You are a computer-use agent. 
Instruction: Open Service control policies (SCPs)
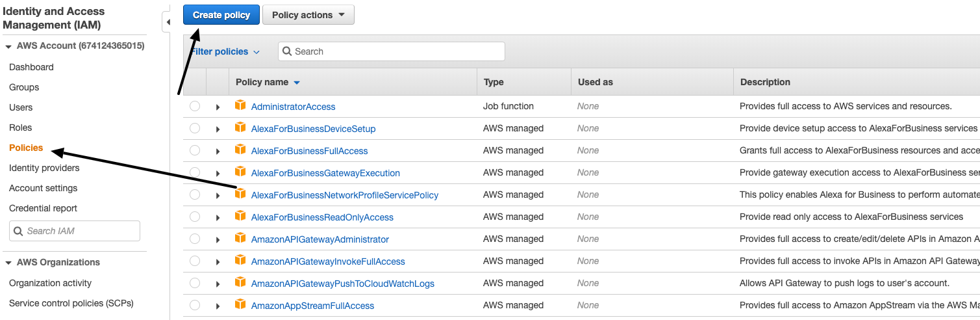pyautogui.click(x=71, y=303)
